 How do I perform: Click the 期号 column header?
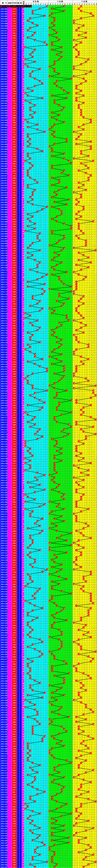click(x=4, y=3)
